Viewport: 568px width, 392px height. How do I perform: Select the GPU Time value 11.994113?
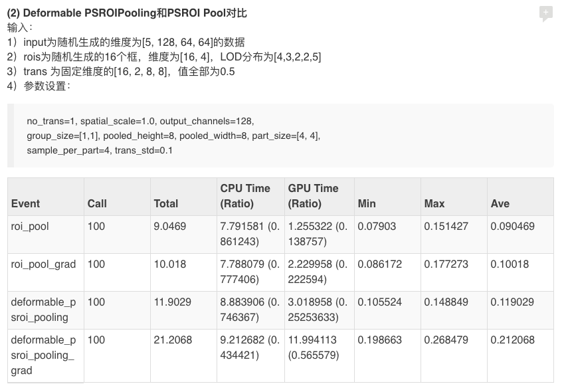312,340
